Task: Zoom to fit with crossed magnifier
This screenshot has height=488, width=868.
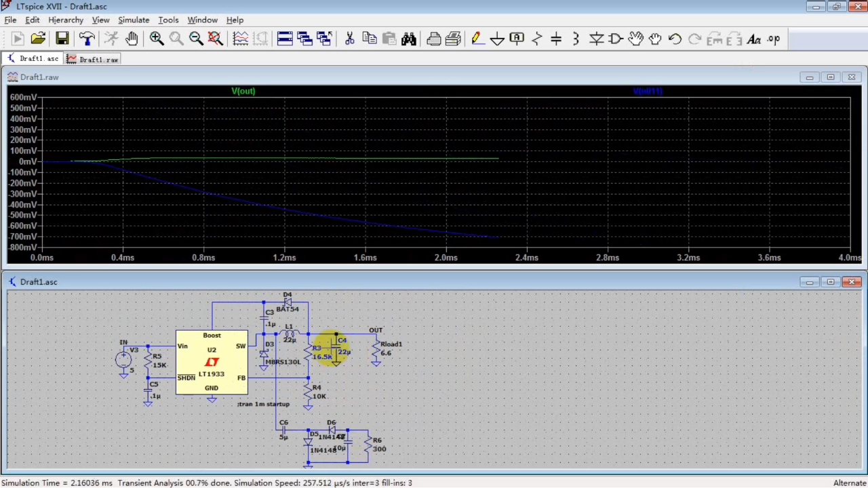Action: click(216, 39)
